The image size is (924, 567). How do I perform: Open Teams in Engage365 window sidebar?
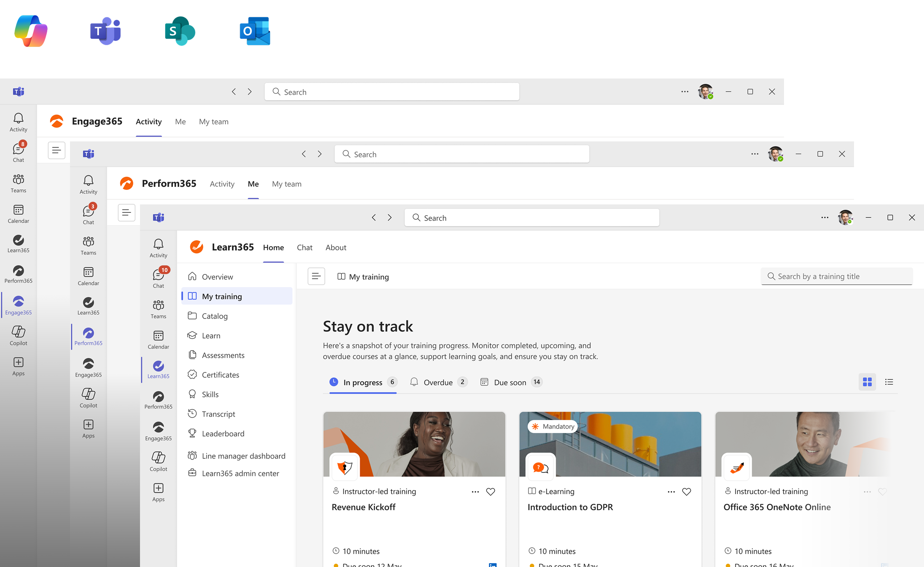click(18, 183)
